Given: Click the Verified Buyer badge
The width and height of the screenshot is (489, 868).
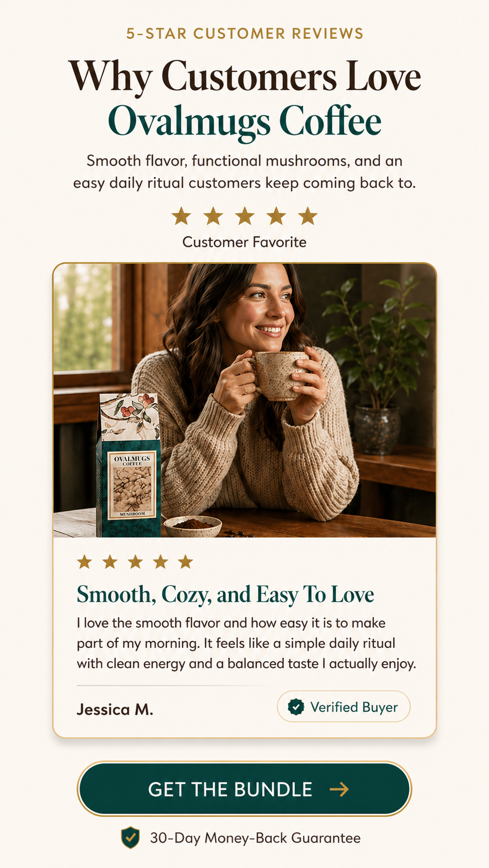Looking at the screenshot, I should click(x=343, y=707).
